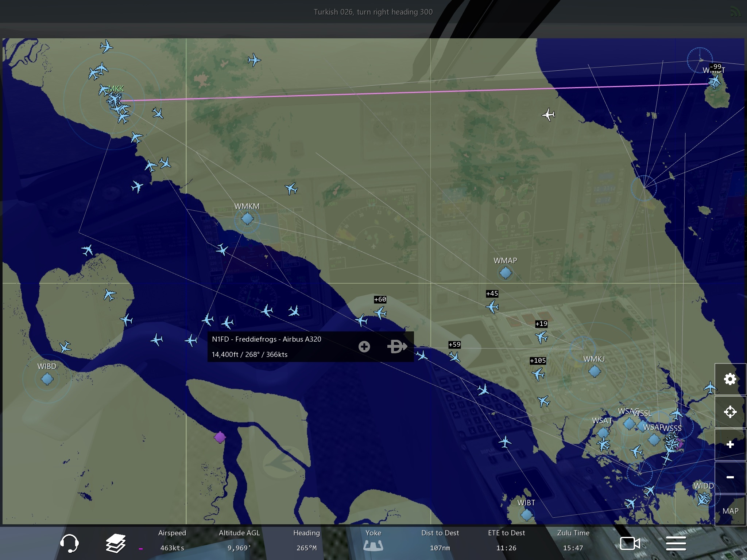The width and height of the screenshot is (747, 560).
Task: Tap aircraft labeled +105
Action: click(538, 374)
